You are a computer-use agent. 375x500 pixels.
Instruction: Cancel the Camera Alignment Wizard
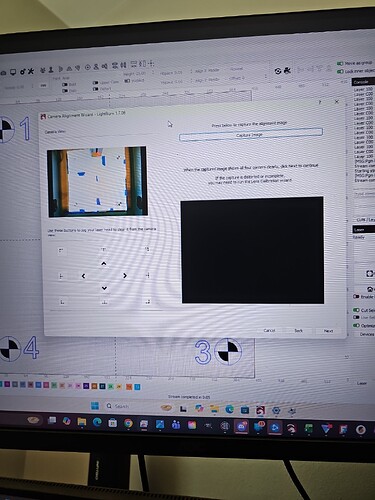[x=269, y=331]
